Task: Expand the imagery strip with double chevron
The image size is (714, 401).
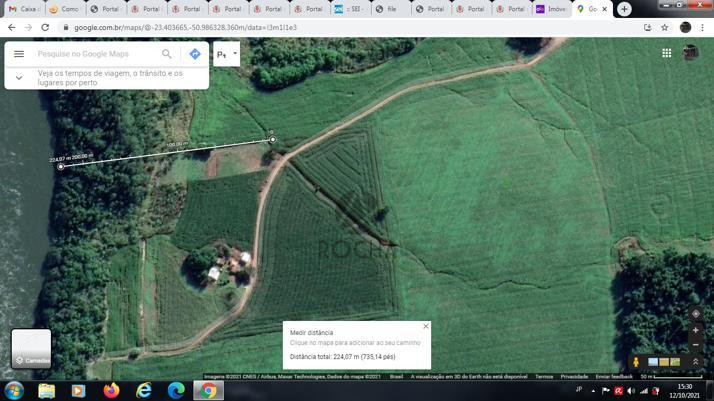Action: [696, 362]
